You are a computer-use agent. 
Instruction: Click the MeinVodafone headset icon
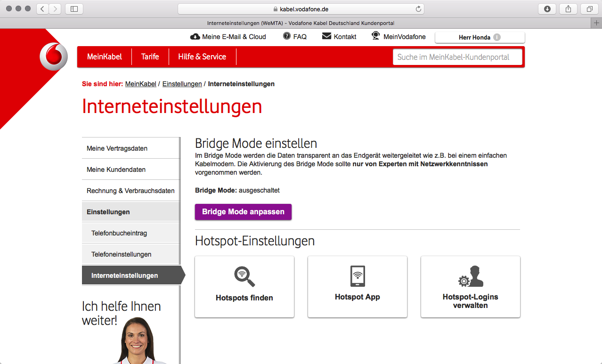coord(375,36)
